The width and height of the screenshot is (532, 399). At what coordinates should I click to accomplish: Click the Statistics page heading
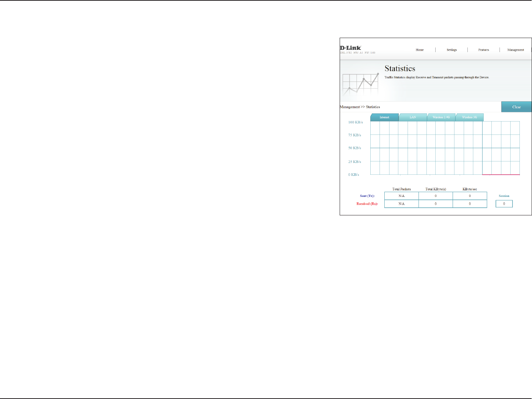[x=400, y=68]
